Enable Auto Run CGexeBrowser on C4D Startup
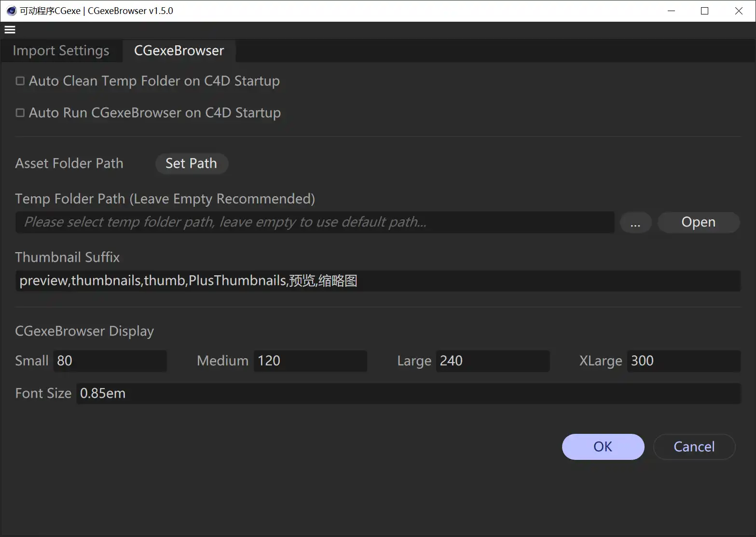Screen dimensions: 756x537 point(20,113)
